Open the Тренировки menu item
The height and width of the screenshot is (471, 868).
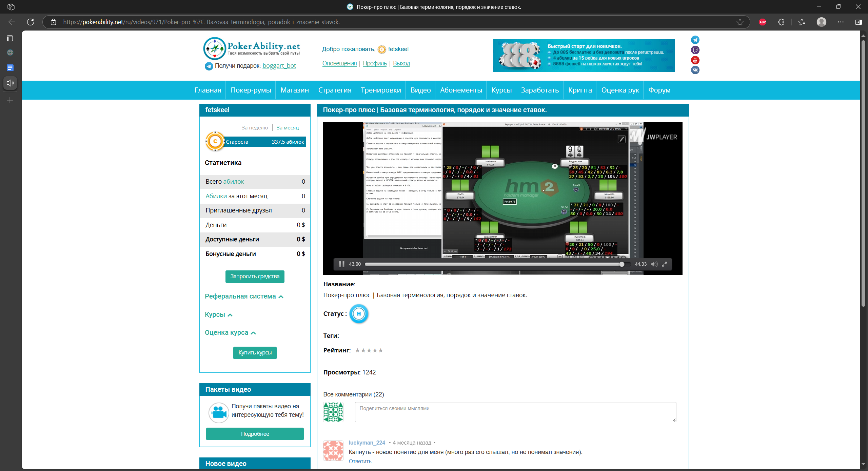pos(381,90)
